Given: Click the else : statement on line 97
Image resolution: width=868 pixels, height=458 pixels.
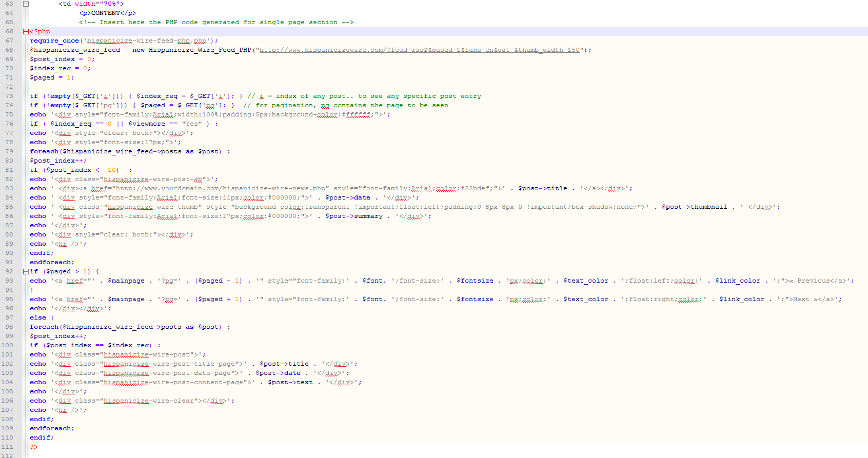Looking at the screenshot, I should click(x=42, y=317).
